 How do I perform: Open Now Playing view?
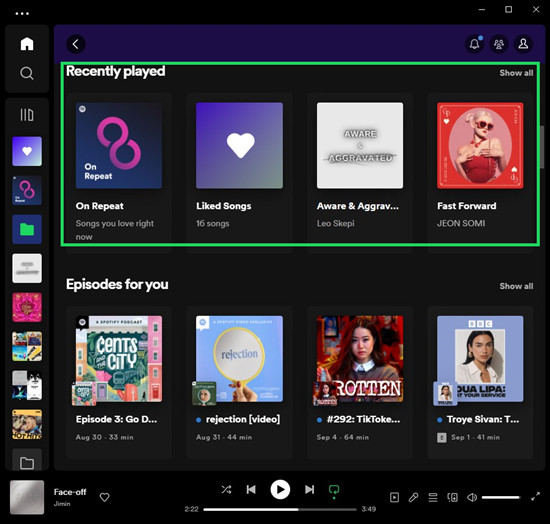(394, 497)
